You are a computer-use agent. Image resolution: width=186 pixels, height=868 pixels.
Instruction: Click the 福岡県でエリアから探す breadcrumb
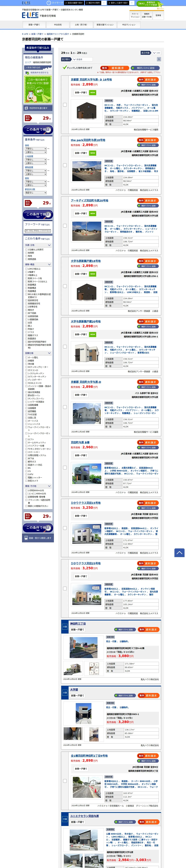pyautogui.click(x=58, y=34)
